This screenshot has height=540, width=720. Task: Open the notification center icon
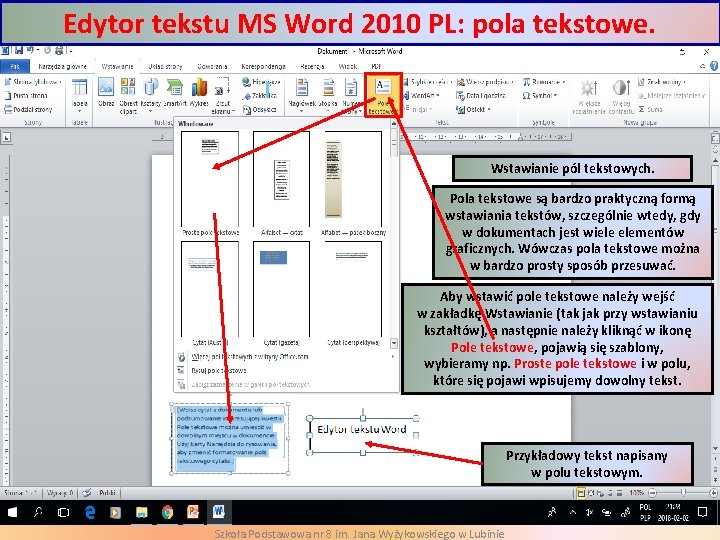coord(703,512)
